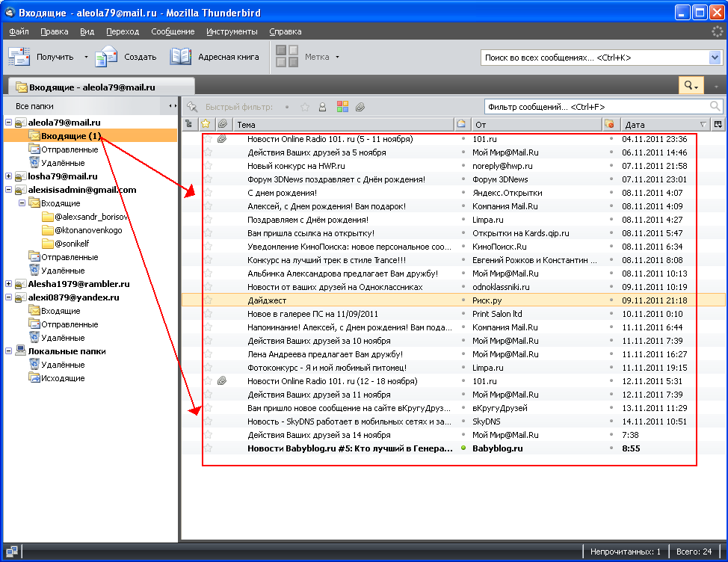The height and width of the screenshot is (562, 728).
Task: Collapse the aleola79@mail.ru account tree
Action: point(8,122)
